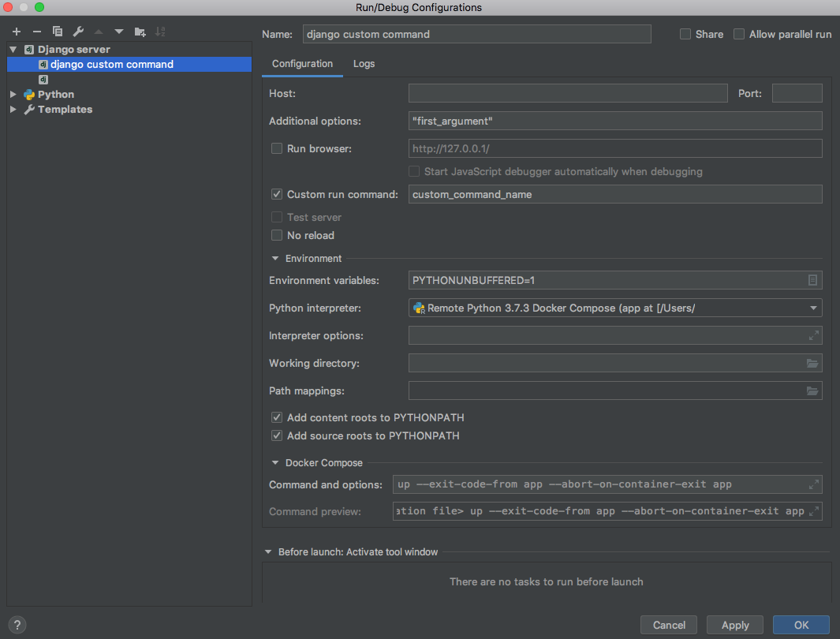
Task: Expand the Python tree node
Action: click(x=13, y=94)
